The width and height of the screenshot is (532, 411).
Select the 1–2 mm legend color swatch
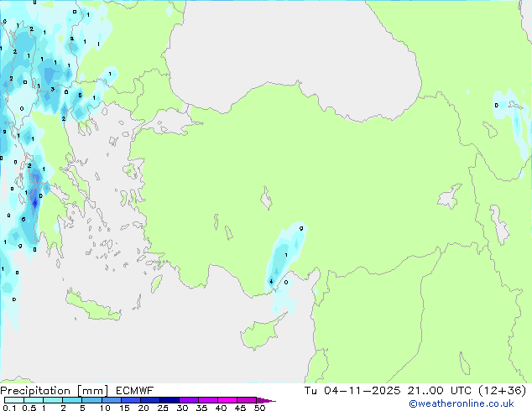(53, 400)
